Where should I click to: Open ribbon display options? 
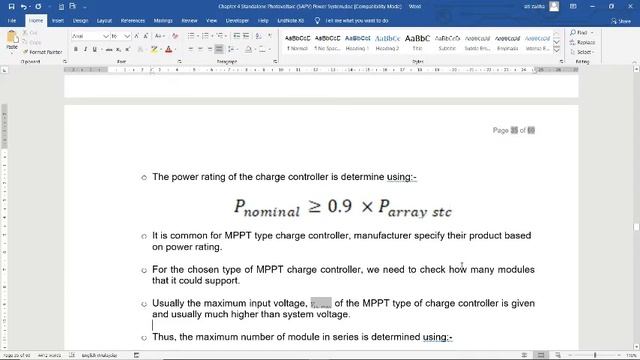573,7
